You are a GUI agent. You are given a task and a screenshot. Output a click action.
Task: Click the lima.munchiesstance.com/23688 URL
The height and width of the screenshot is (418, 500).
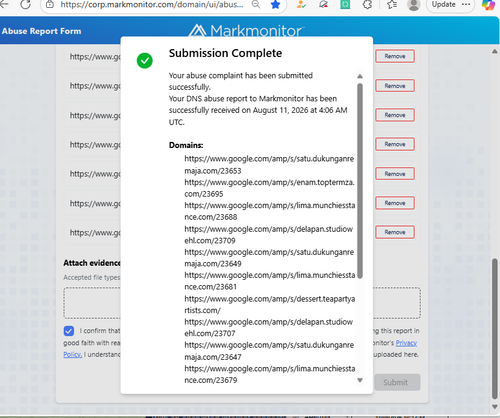(x=270, y=211)
